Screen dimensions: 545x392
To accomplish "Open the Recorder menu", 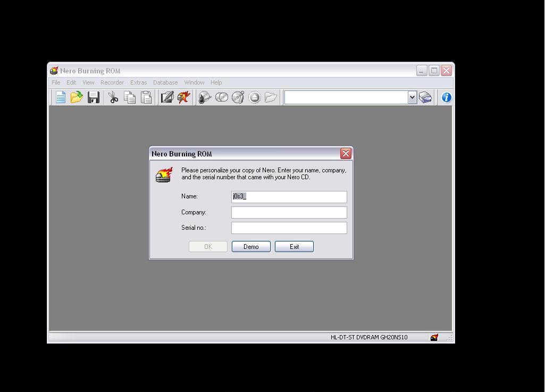I will (x=112, y=82).
